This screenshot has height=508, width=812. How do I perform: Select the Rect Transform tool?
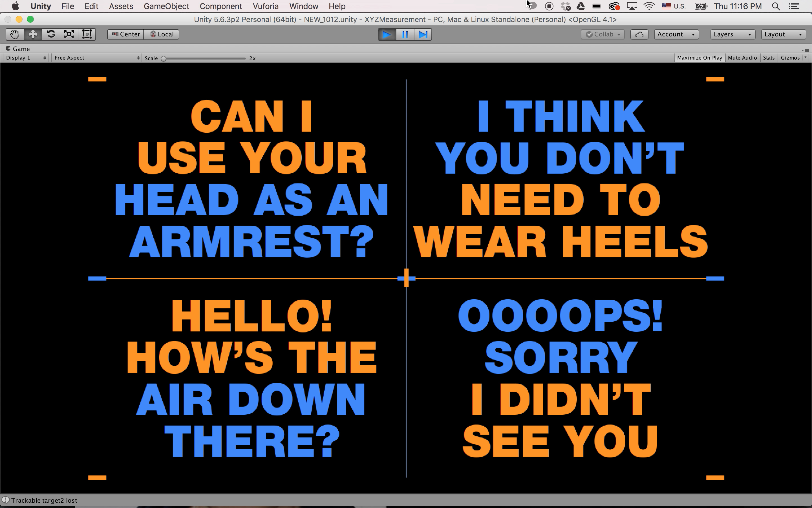click(87, 34)
